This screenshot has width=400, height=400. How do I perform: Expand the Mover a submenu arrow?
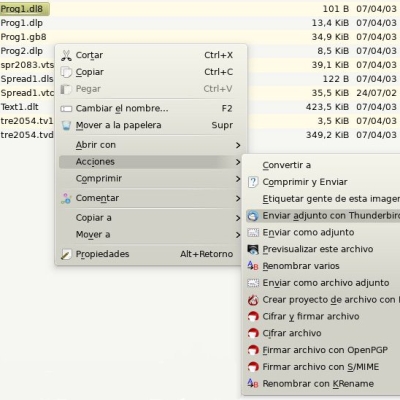point(238,235)
